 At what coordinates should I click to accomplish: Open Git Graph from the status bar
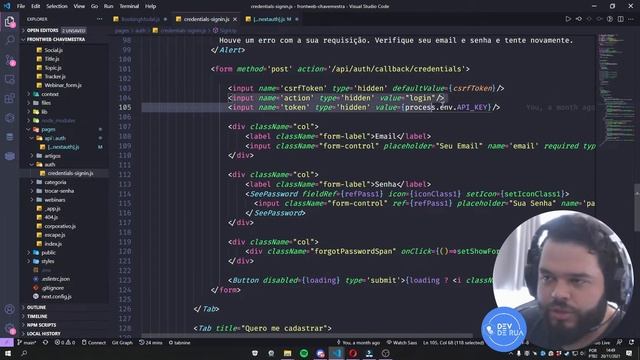122,342
